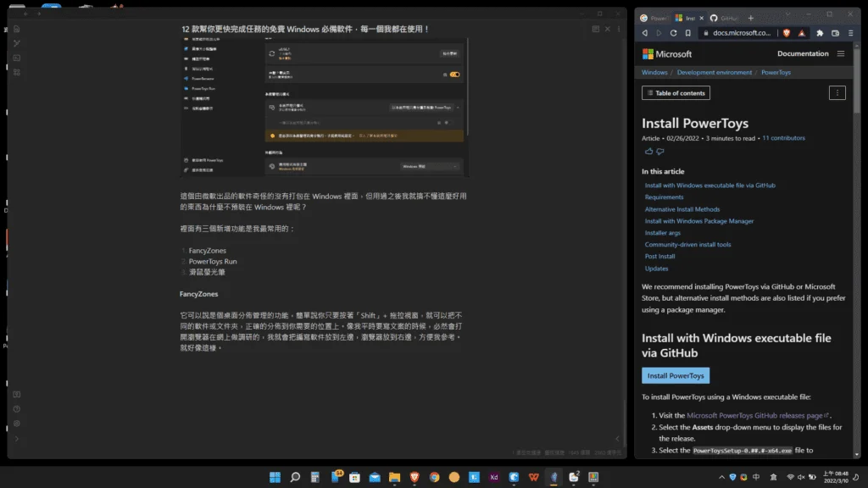Click the Microsoft logo on the docs page

tap(667, 54)
